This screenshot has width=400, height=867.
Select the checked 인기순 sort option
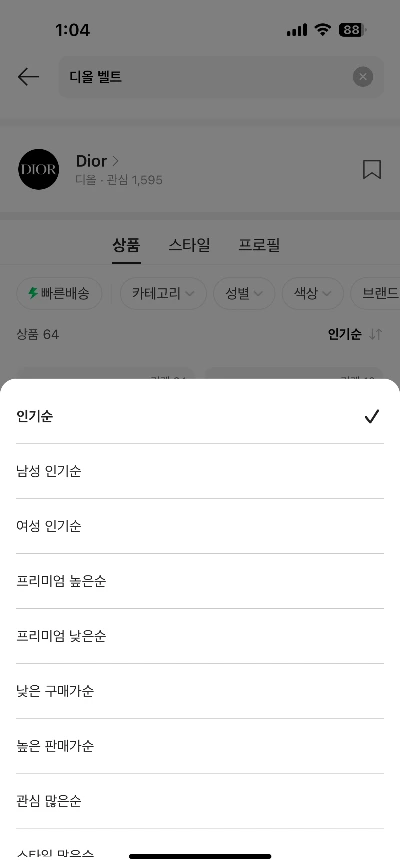point(200,416)
